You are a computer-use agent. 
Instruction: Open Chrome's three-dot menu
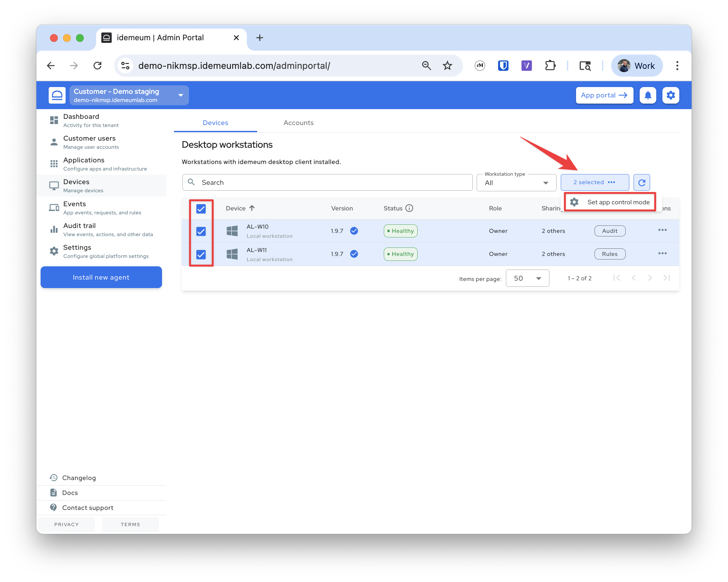[677, 66]
